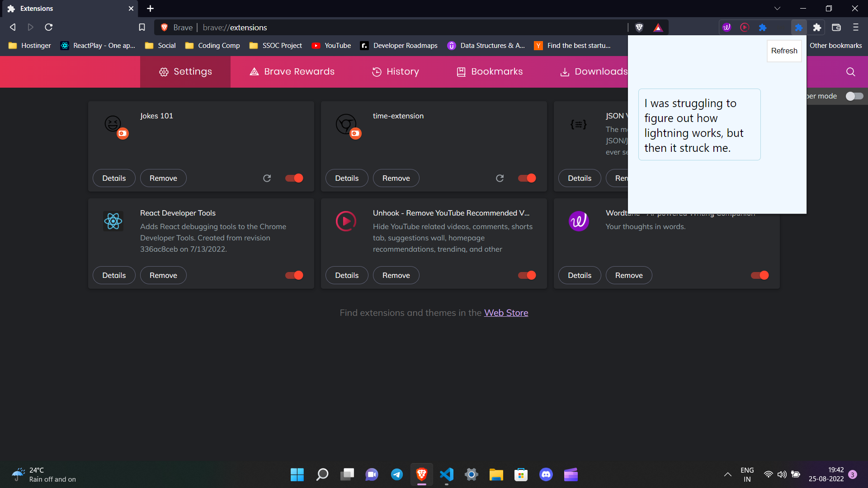Click the bookmark star in the address bar
This screenshot has height=488, width=868.
[x=142, y=27]
